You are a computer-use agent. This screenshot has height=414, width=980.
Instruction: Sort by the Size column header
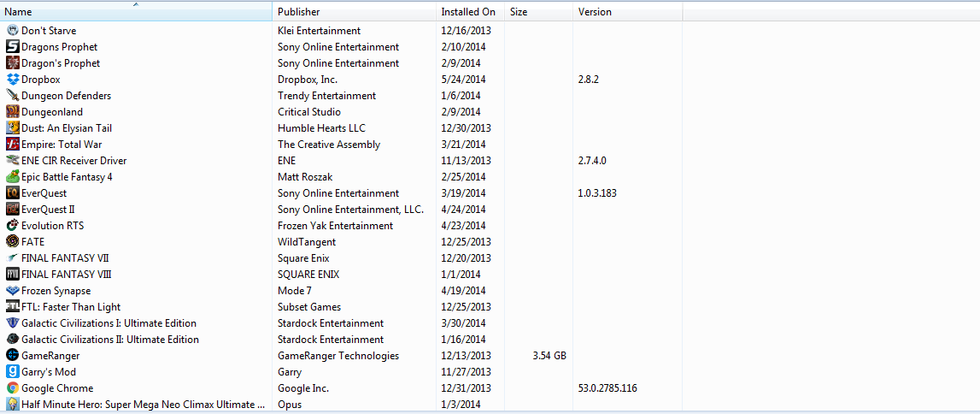click(539, 12)
